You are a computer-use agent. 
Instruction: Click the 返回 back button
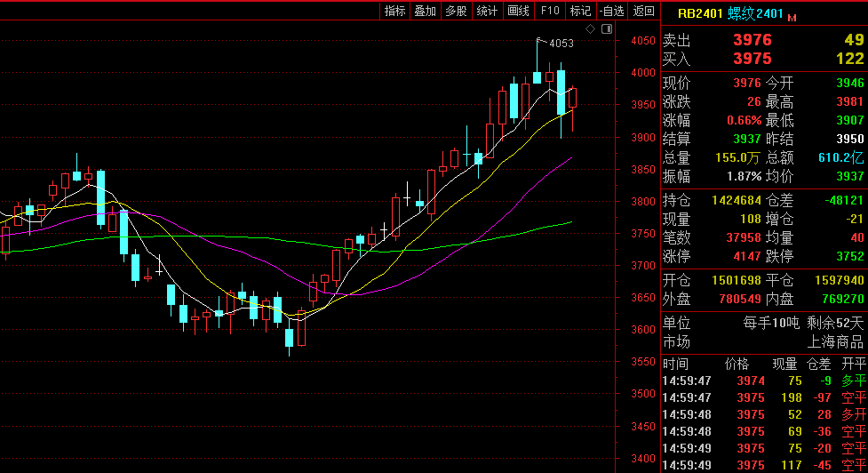point(643,11)
